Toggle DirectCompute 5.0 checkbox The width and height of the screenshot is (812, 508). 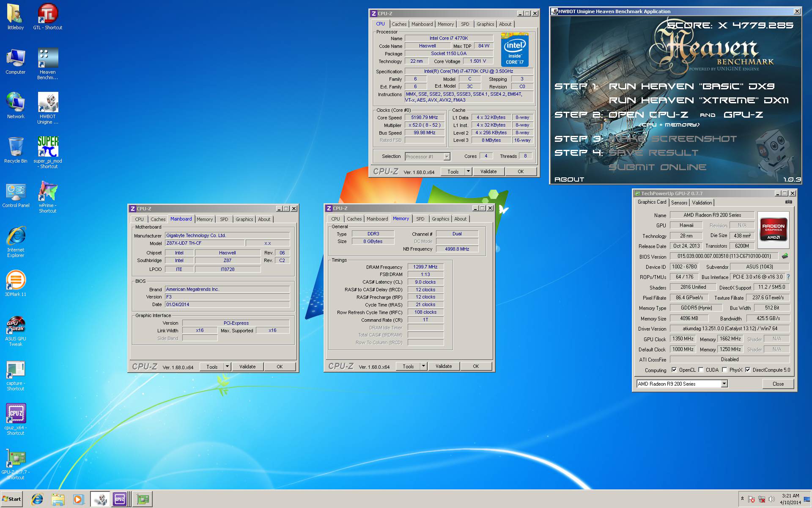tap(748, 370)
